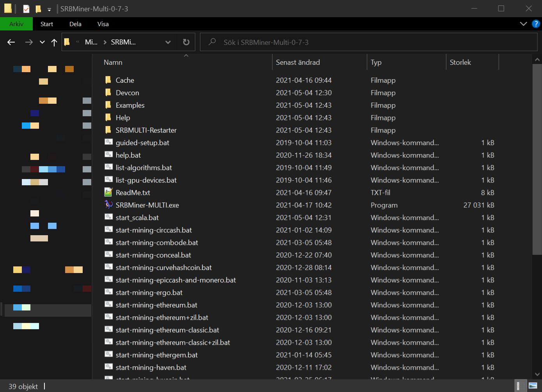Screen dimensions: 542x392
Task: Click the New folder quick access icon
Action: (38, 9)
